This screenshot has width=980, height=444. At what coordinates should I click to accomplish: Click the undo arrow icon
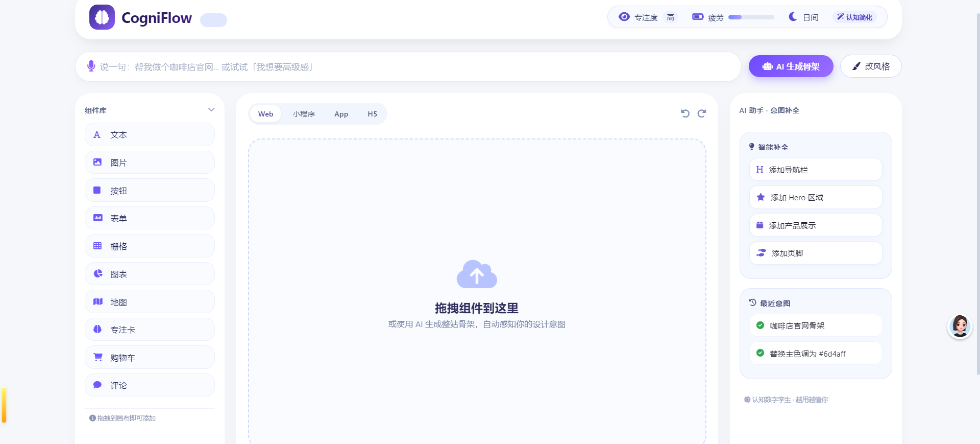point(685,113)
